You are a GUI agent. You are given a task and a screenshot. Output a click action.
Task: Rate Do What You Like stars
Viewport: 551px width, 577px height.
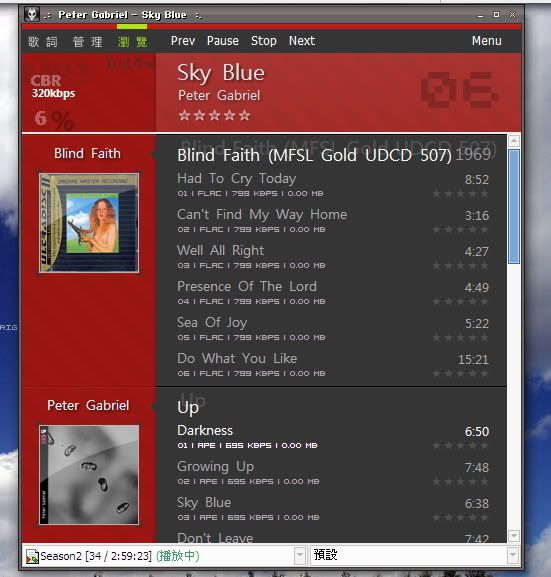click(460, 374)
